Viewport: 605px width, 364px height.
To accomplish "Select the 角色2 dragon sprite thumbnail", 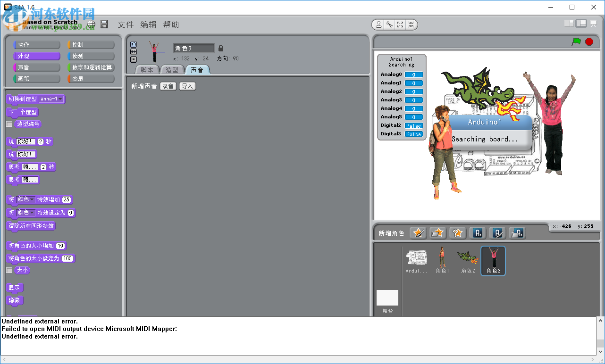I will click(x=468, y=261).
